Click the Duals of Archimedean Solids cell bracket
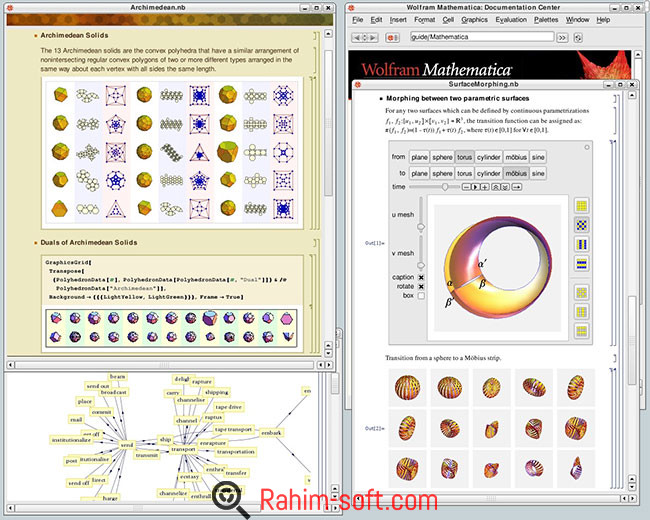 click(316, 243)
